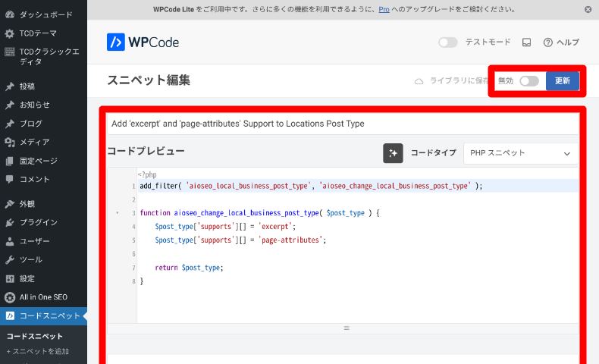Click the 'excerpt' code line 4
The height and width of the screenshot is (364, 599).
point(225,227)
